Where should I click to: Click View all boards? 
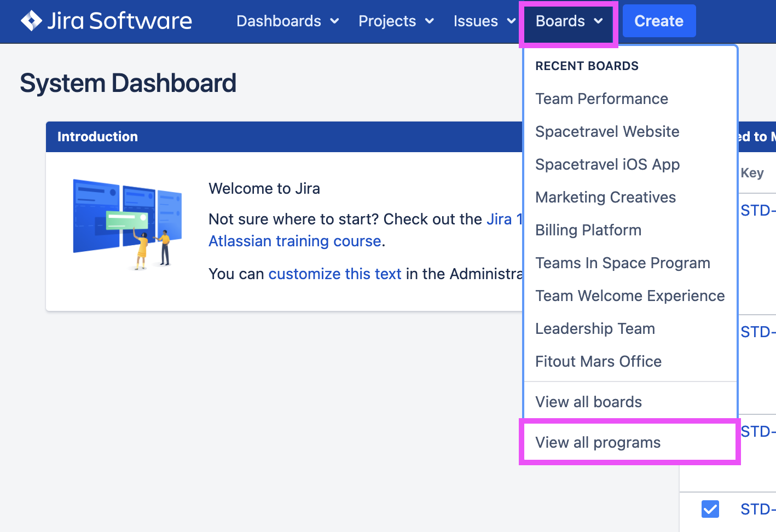coord(588,402)
